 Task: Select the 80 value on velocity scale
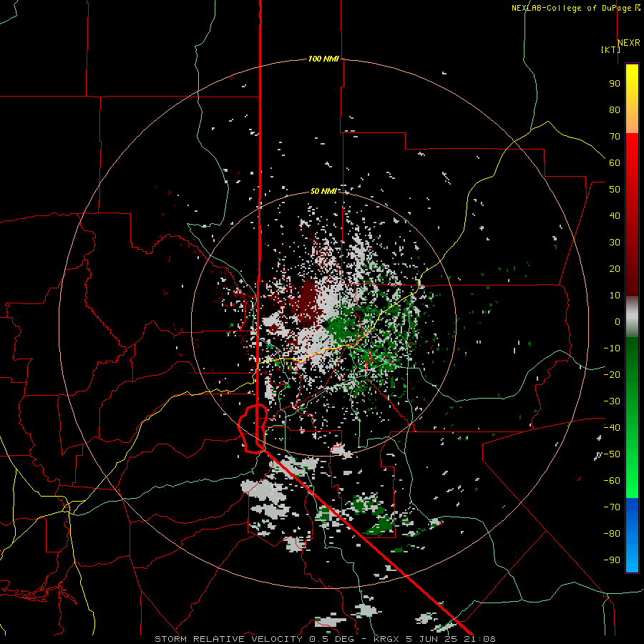click(x=615, y=110)
